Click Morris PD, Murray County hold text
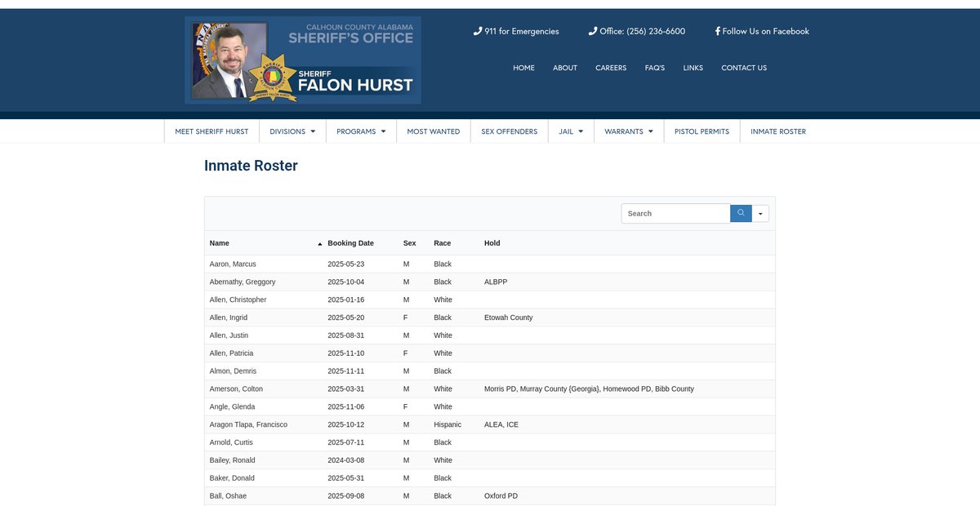 (x=589, y=388)
